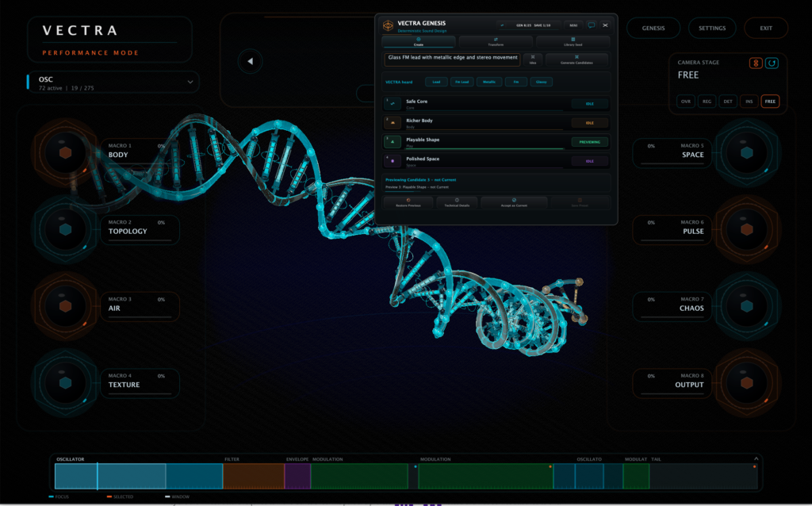This screenshot has width=812, height=506.
Task: Select the DET camera stage
Action: [728, 102]
